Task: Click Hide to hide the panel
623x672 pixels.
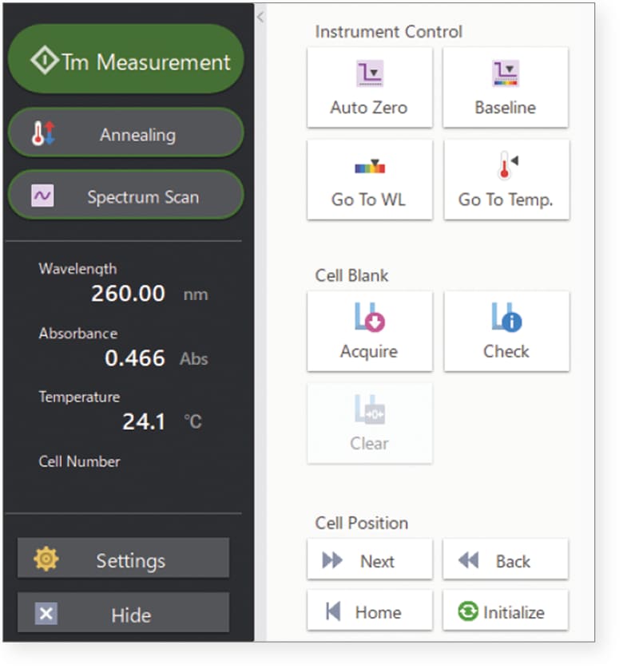Action: tap(124, 613)
